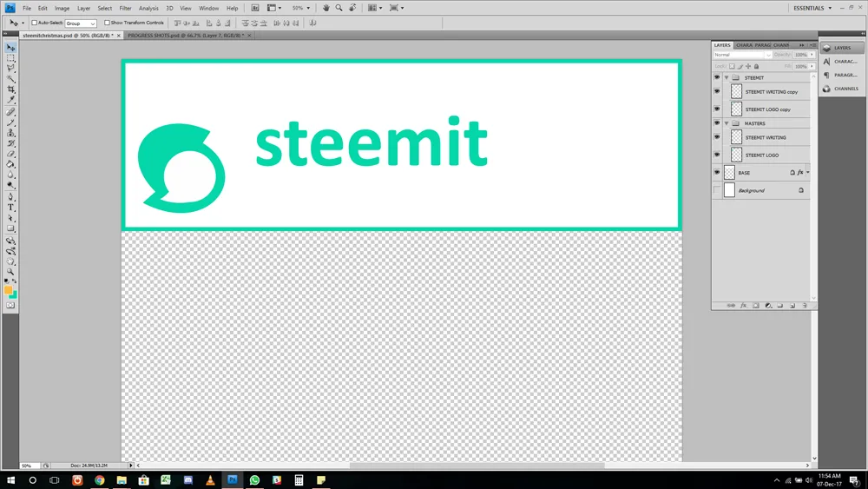Click the LAYERS dock button
This screenshot has width=868, height=489.
pos(841,48)
